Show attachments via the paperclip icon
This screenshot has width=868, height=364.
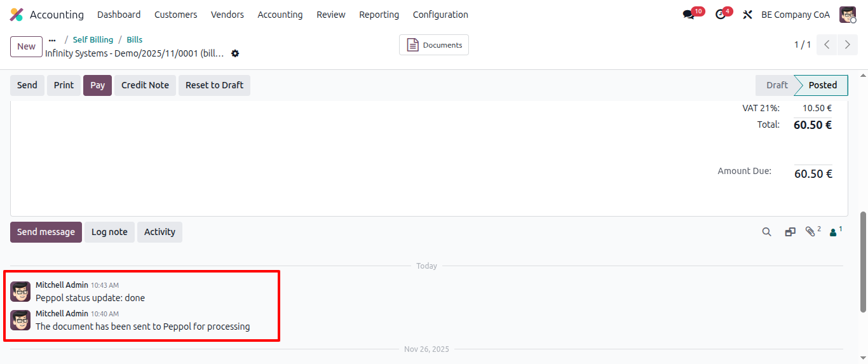tap(810, 232)
